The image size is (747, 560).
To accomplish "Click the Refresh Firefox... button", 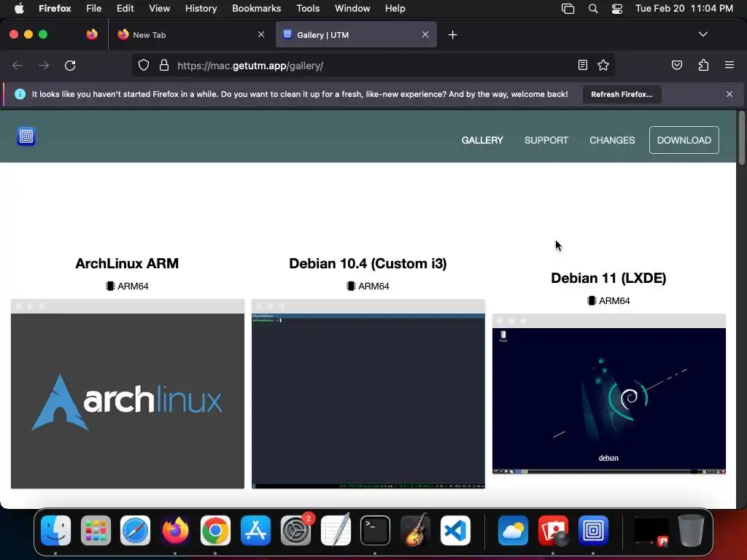I will (x=622, y=94).
